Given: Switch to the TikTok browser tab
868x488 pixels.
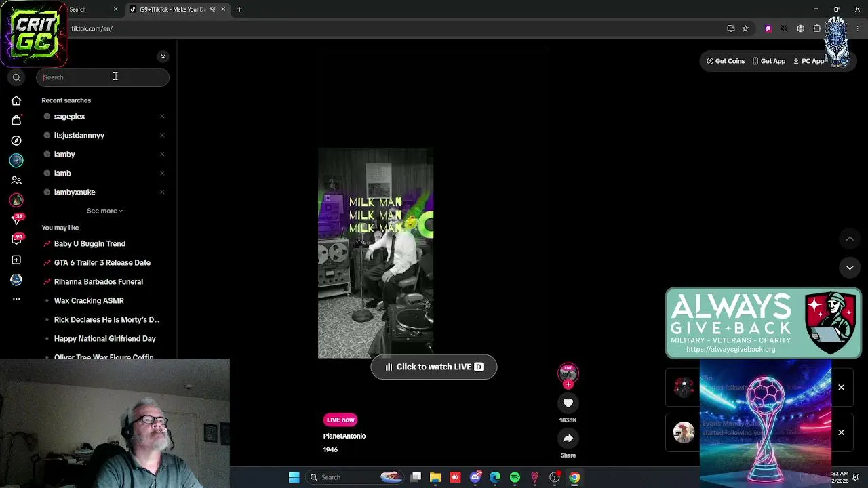Looking at the screenshot, I should point(178,9).
